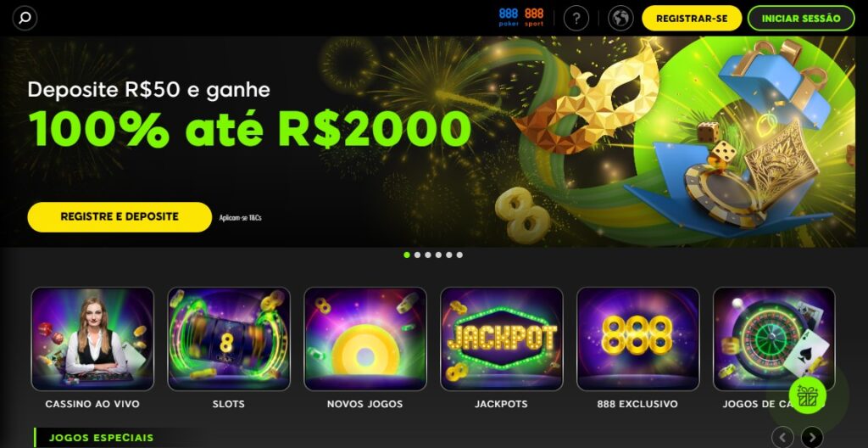Click the help question mark icon
868x448 pixels.
[576, 19]
